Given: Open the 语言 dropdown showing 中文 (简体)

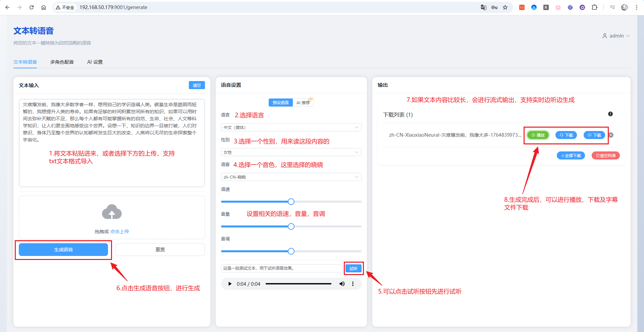Looking at the screenshot, I should click(291, 127).
